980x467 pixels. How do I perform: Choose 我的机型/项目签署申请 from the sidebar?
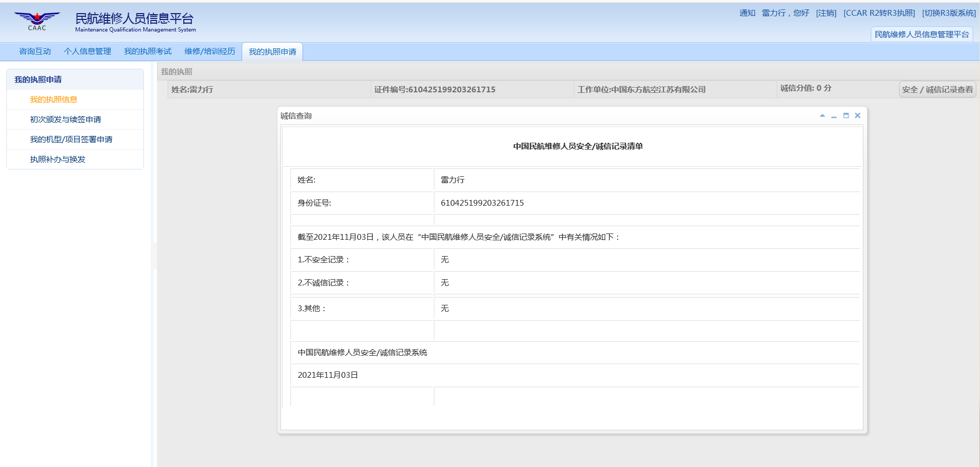[x=71, y=140]
